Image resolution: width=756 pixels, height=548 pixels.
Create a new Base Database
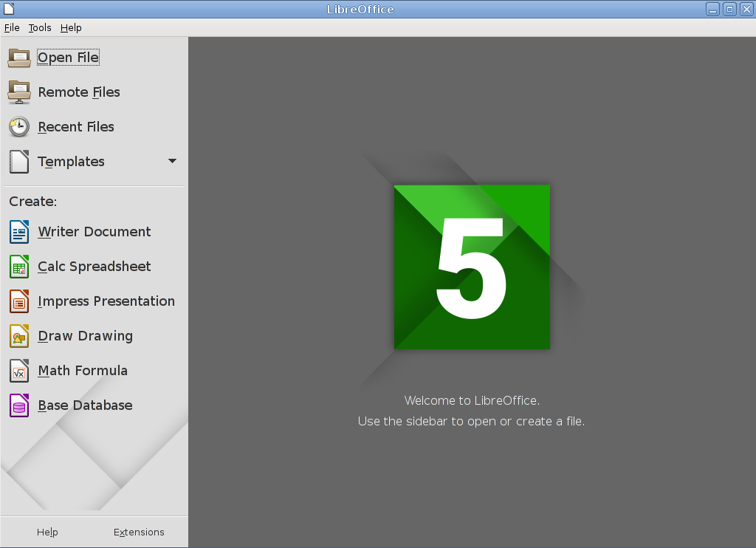coord(85,405)
